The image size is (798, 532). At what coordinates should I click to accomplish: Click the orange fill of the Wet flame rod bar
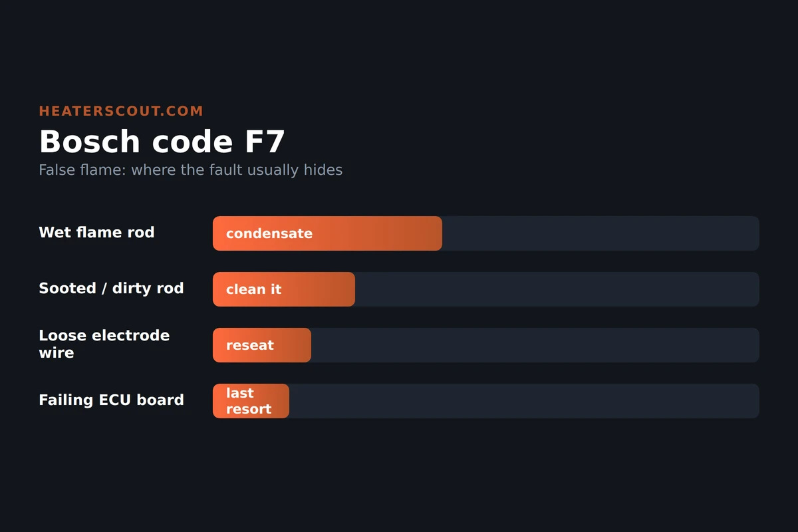tap(327, 233)
